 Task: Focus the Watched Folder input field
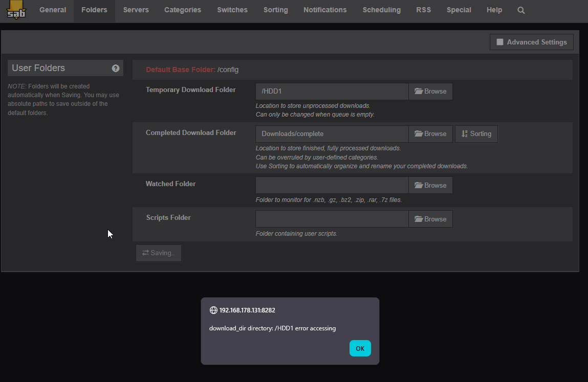[x=332, y=186]
